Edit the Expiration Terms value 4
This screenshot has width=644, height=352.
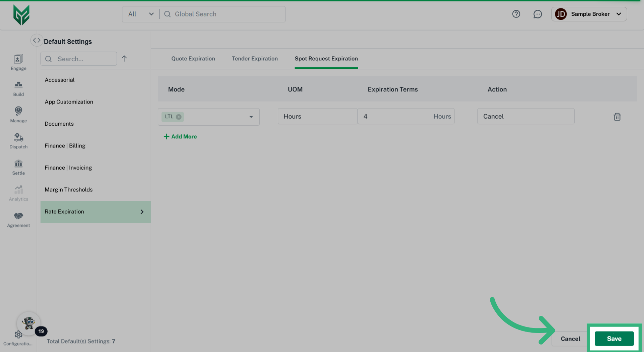click(x=406, y=116)
